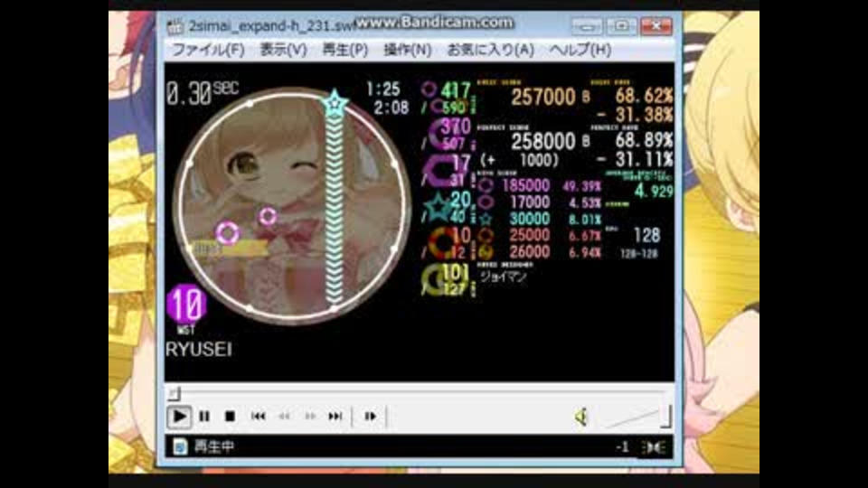Click the size toggle icon in status bar
Screen dimensions: 868x488
coord(654,447)
